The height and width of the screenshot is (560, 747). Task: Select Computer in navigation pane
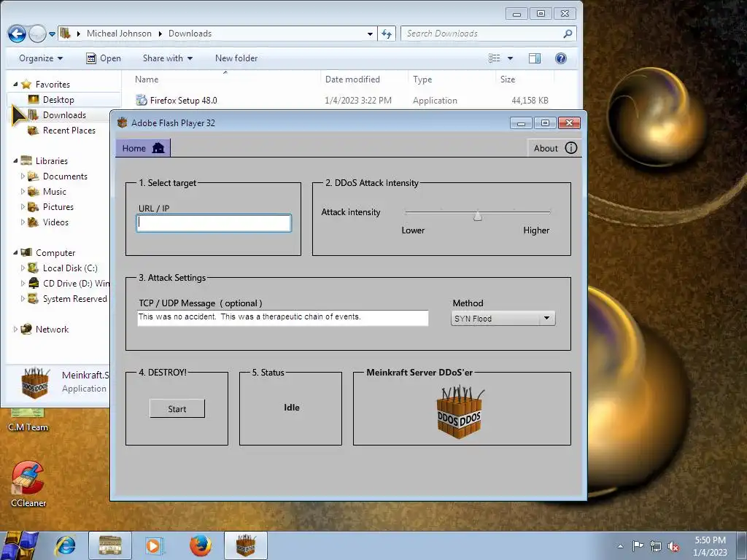[55, 253]
